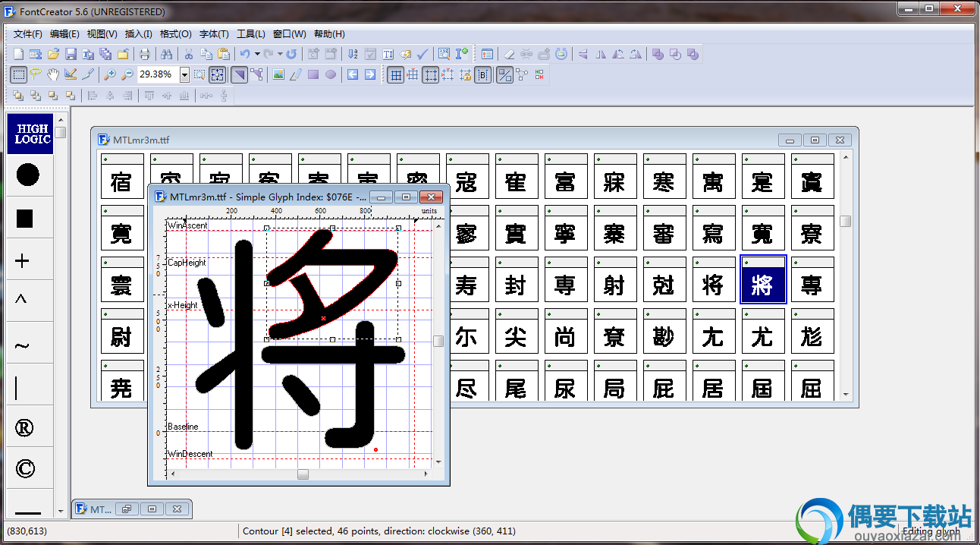This screenshot has height=545, width=980.
Task: Select the freehand draw pencil tool
Action: coord(296,74)
